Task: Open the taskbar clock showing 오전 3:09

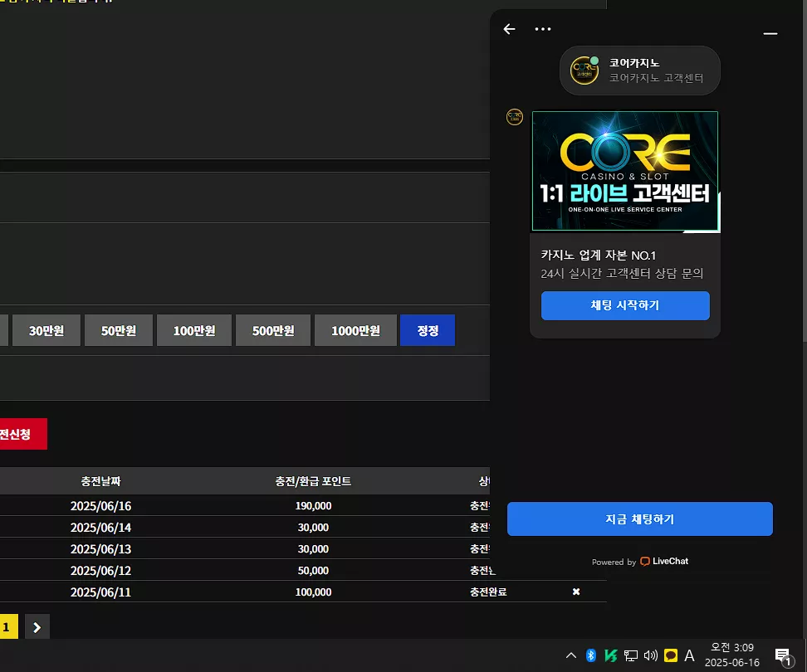Action: pyautogui.click(x=731, y=655)
